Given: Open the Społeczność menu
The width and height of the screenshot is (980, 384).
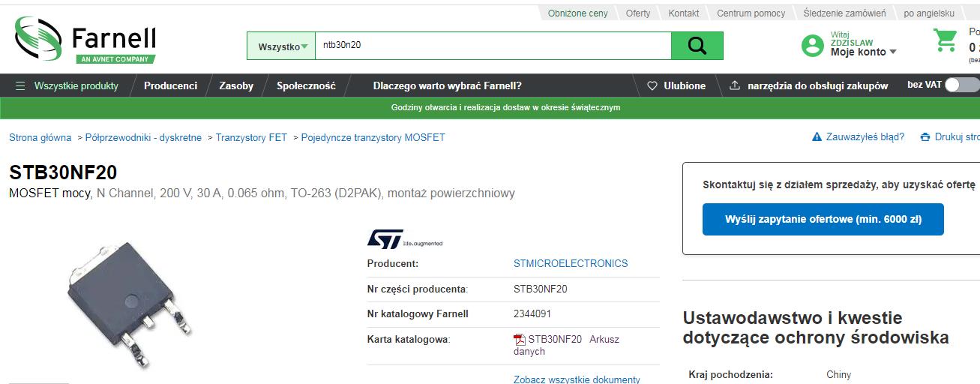Looking at the screenshot, I should click(306, 85).
